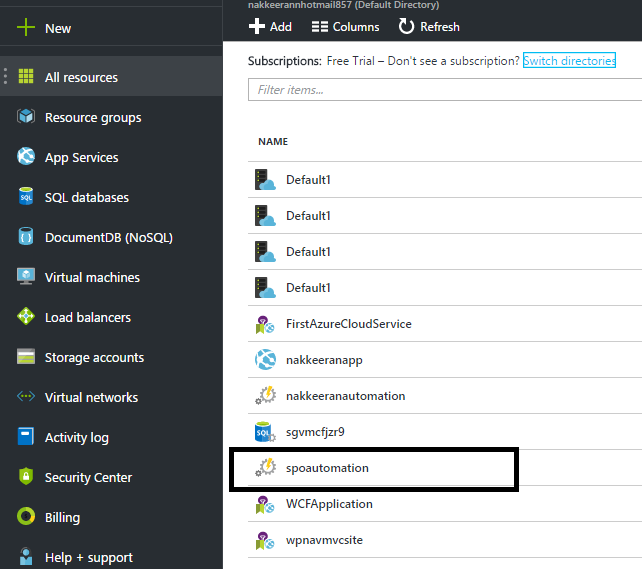Click the App Services globe icon

click(26, 157)
